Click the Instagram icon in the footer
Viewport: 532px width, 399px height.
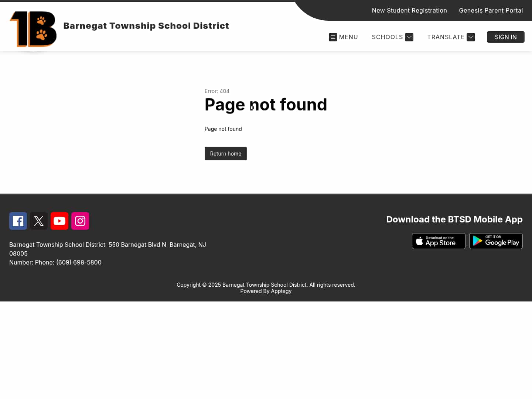point(80,221)
